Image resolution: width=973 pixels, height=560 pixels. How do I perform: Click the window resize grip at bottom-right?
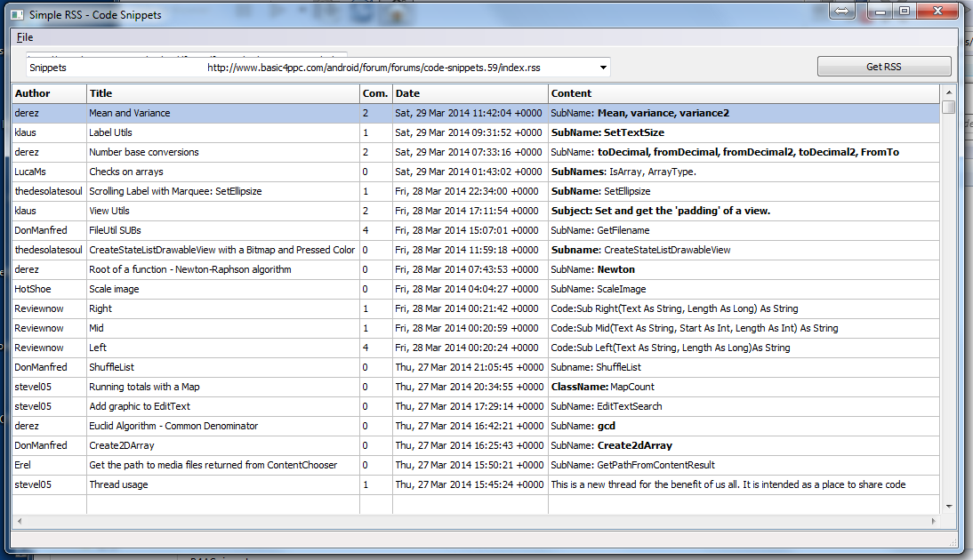coord(953,541)
